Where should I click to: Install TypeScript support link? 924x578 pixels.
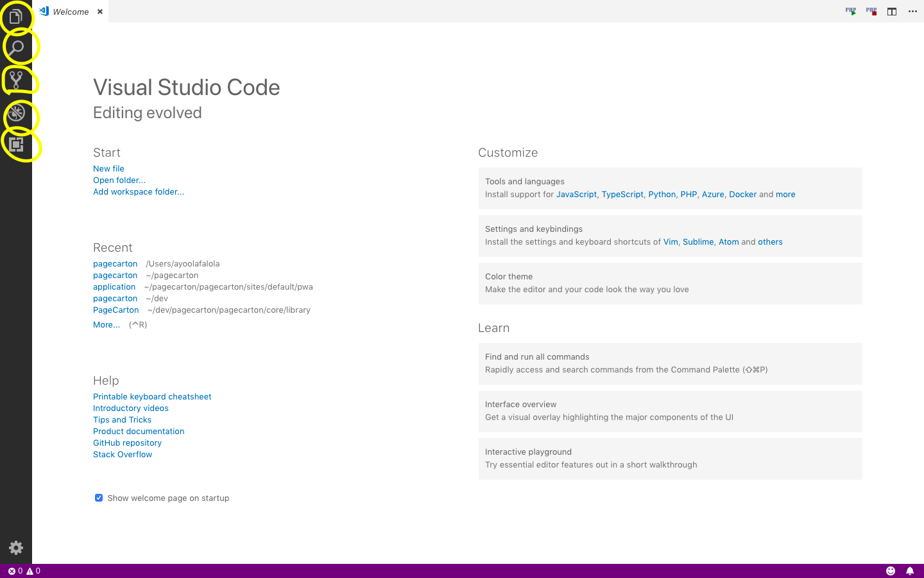pos(622,195)
